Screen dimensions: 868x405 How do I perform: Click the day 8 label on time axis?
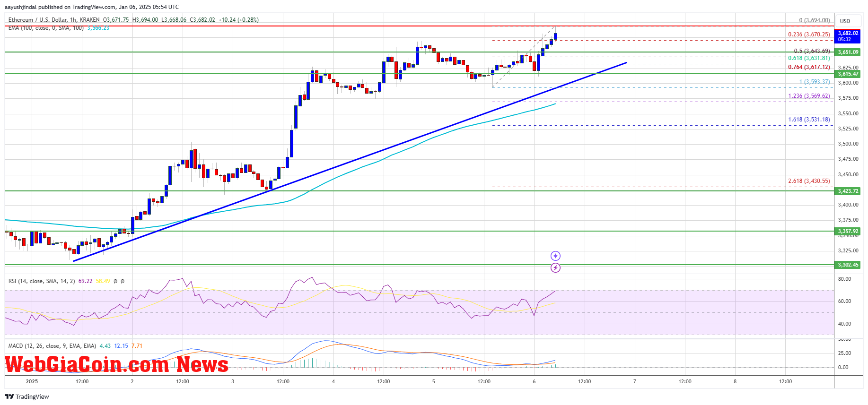click(x=735, y=381)
